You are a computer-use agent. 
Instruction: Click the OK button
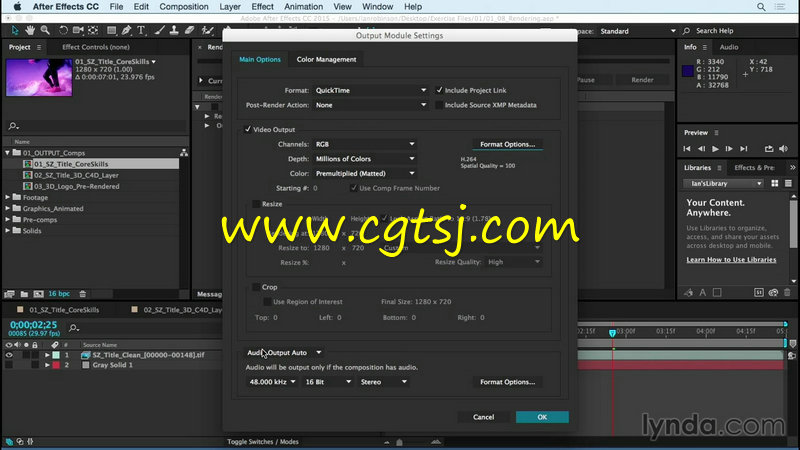pos(542,417)
